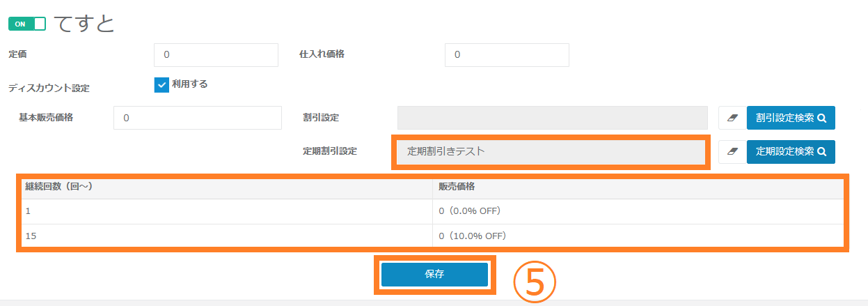
Task: Click the 0 (0.0% OFF) price cell
Action: 470,211
